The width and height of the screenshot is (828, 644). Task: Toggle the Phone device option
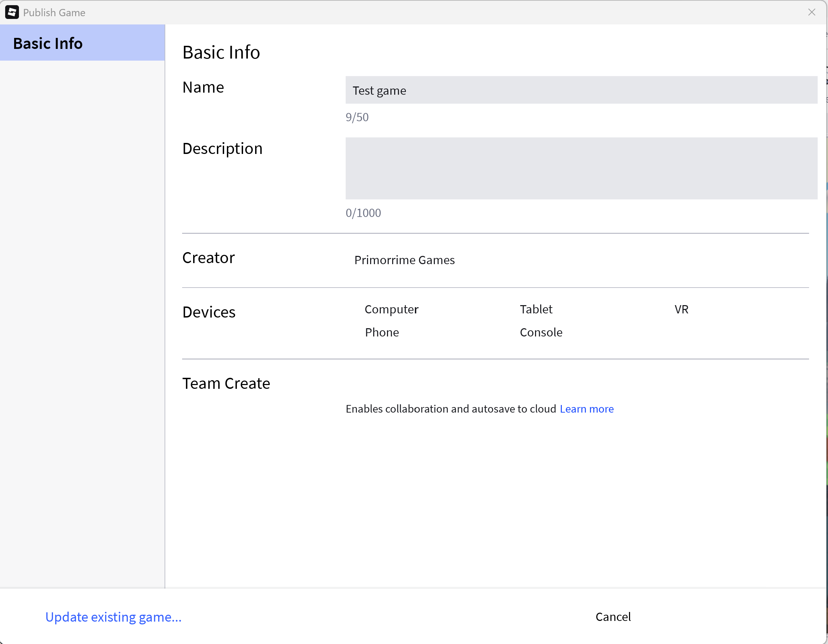pyautogui.click(x=381, y=333)
